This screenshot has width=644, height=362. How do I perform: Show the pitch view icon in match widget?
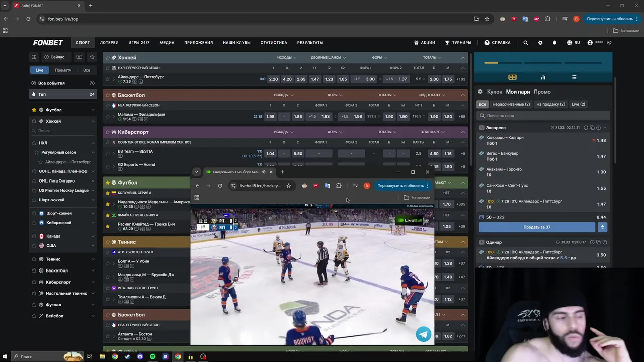512,77
